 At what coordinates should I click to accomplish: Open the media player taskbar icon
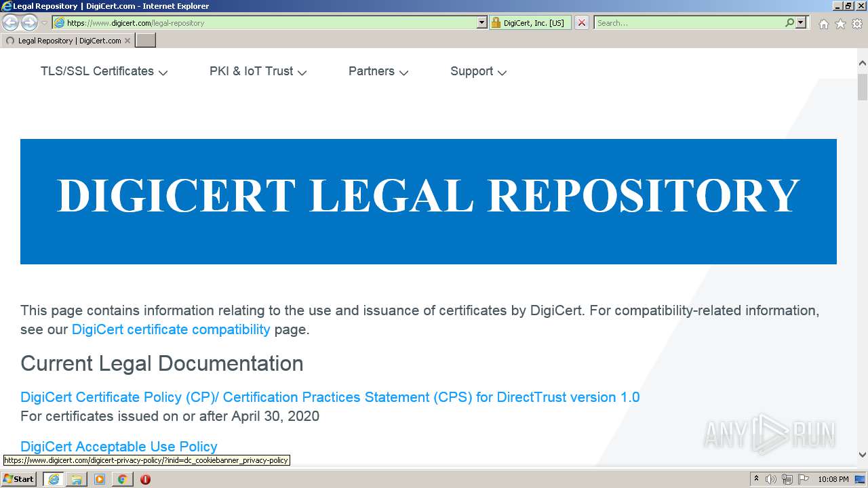click(x=100, y=479)
